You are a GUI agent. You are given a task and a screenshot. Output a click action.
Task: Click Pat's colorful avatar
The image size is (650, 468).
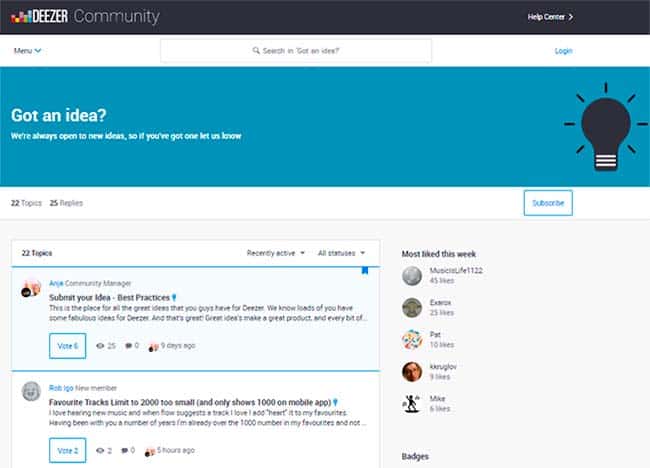click(412, 339)
